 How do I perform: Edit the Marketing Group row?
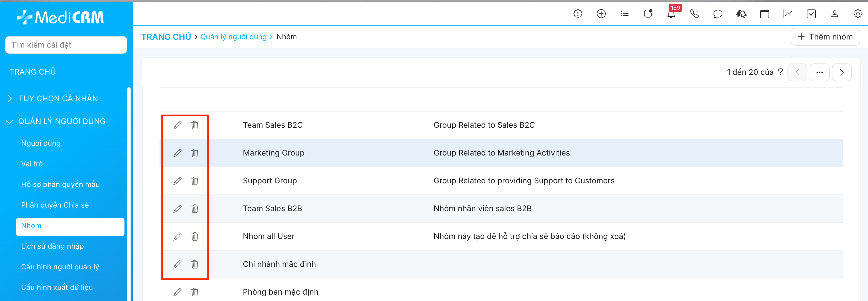[x=177, y=153]
